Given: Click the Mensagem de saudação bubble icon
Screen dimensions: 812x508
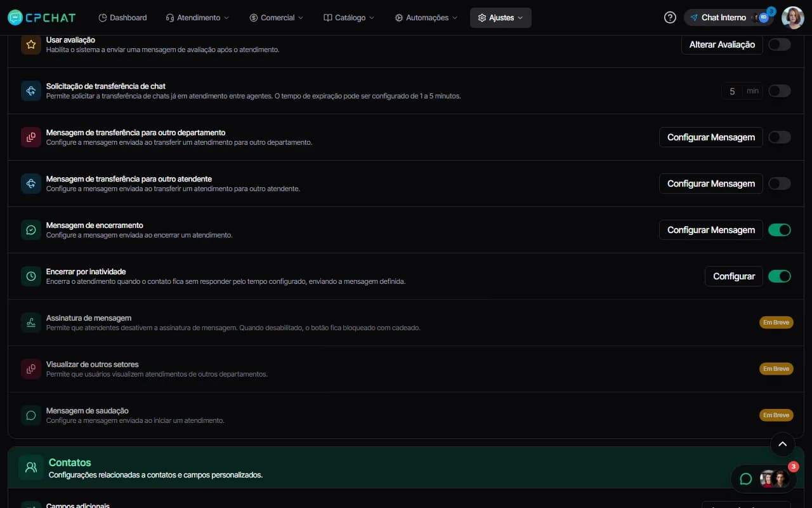Looking at the screenshot, I should pos(31,415).
